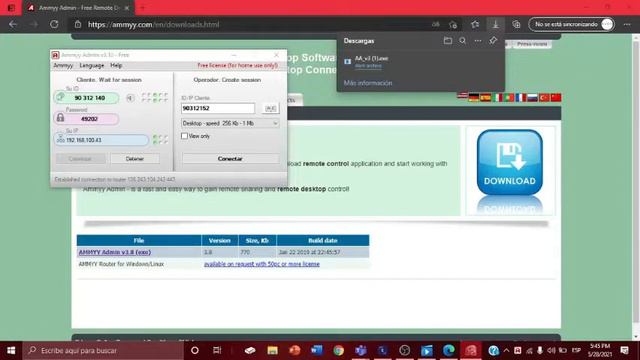Click the AMMYY Admin v3.8 (exe) link
The height and width of the screenshot is (360, 640).
coord(115,252)
